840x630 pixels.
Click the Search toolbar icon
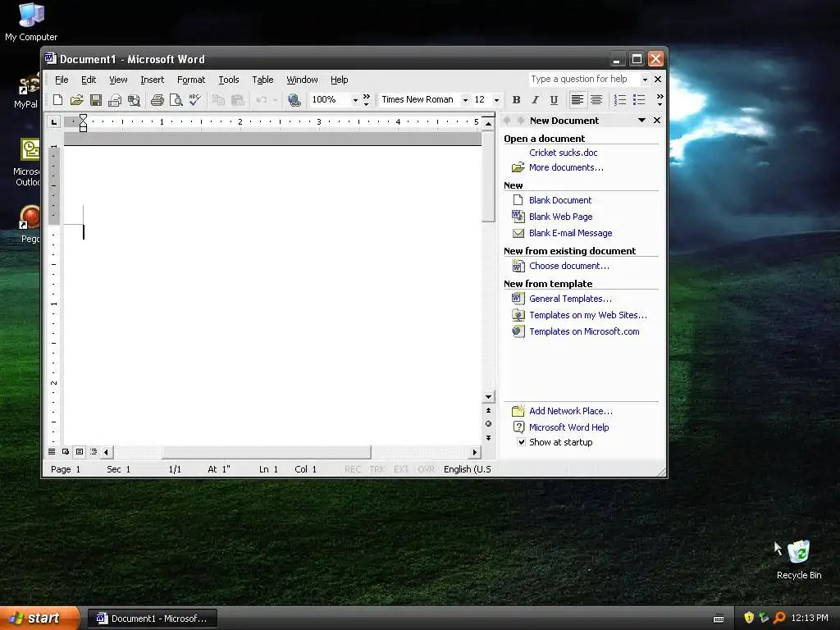pyautogui.click(x=134, y=99)
